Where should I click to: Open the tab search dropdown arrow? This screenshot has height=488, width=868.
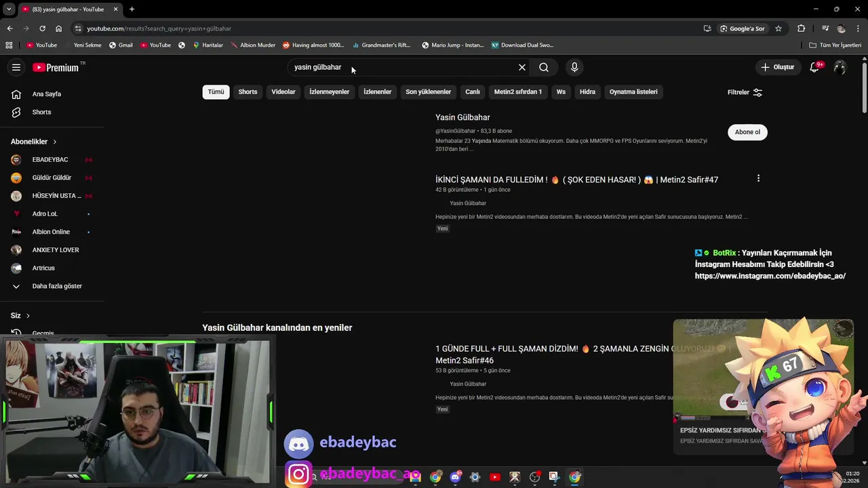pos(9,9)
